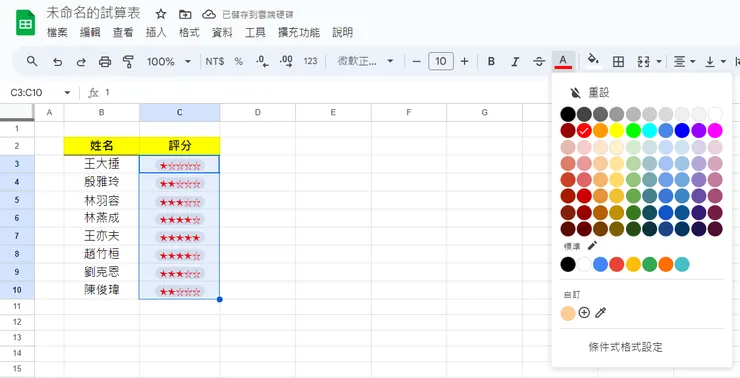Select the cell 陳俊瑋
The image size is (740, 378).
(x=101, y=290)
